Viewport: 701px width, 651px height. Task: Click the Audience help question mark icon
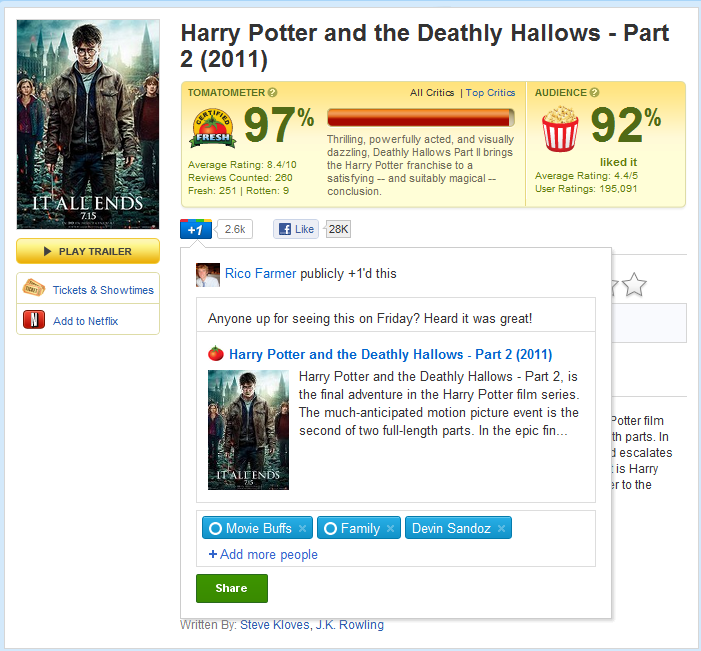[x=595, y=93]
